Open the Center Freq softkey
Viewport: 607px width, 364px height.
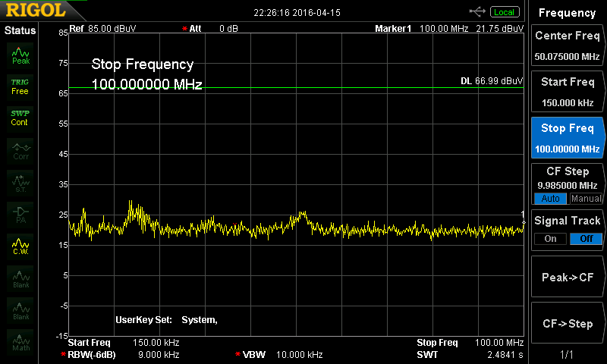tap(567, 45)
